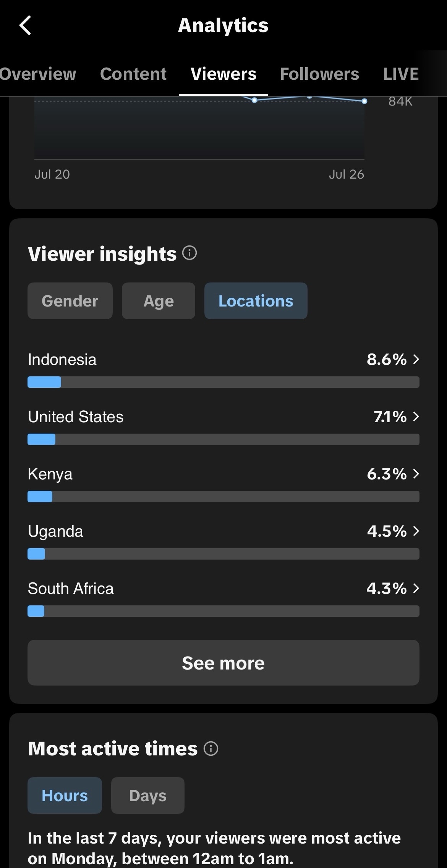Viewport: 447px width, 868px height.
Task: Tap the See more button
Action: tap(223, 663)
